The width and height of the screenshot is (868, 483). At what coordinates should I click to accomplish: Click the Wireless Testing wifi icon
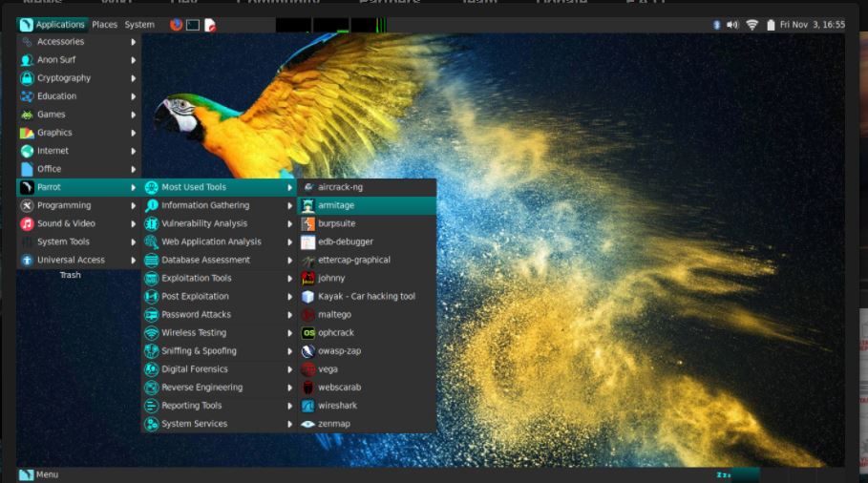pyautogui.click(x=151, y=333)
